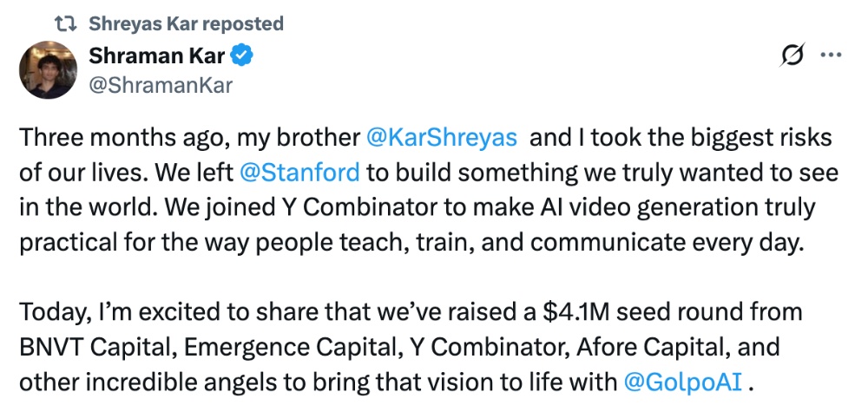Visit the @GolpoAI mention
Screen dimensions: 868x418
tap(683, 382)
